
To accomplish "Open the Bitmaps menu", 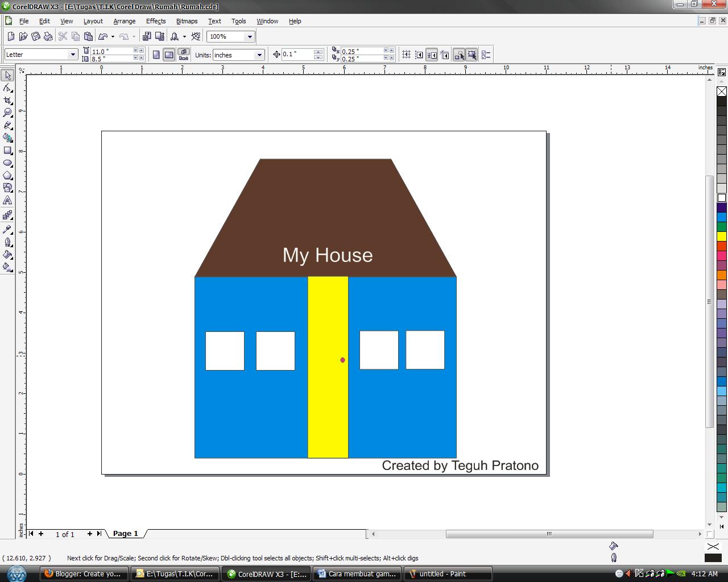I will pyautogui.click(x=187, y=21).
